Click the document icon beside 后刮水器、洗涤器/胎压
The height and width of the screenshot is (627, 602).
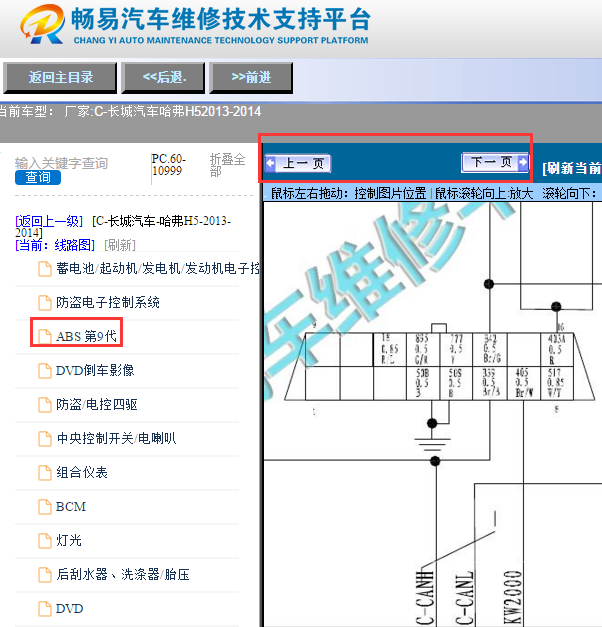[x=45, y=575]
